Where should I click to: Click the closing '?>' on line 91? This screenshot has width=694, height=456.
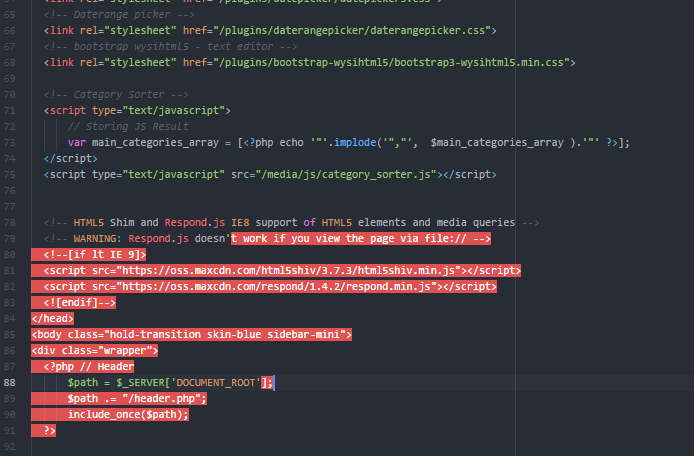point(50,430)
